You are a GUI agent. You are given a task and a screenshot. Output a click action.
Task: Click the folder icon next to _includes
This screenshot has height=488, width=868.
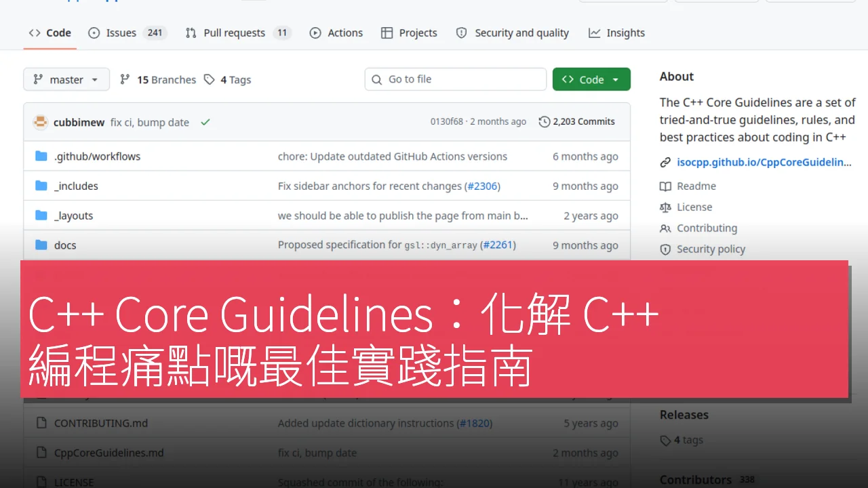[41, 186]
